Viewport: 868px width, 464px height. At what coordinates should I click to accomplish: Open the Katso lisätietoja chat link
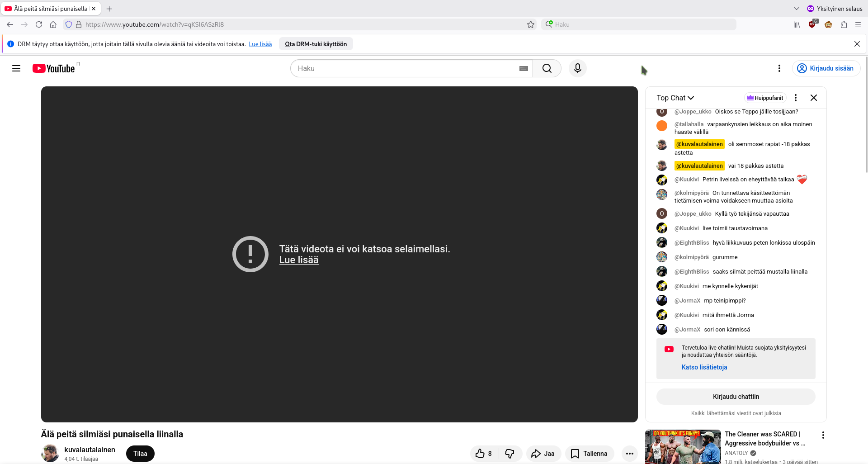click(704, 367)
